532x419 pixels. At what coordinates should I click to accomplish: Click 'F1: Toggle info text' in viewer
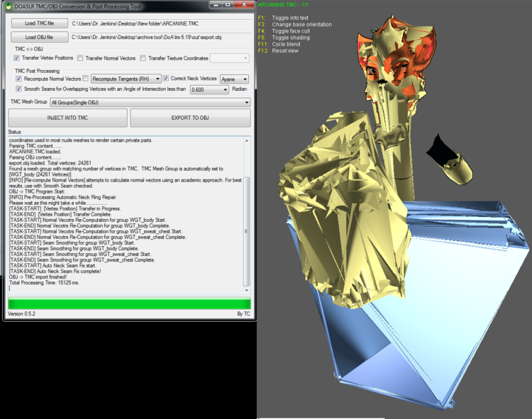(283, 18)
